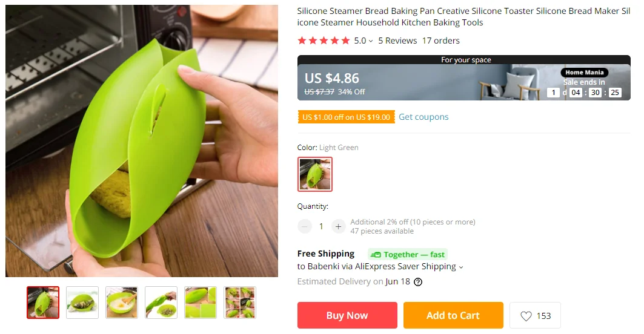This screenshot has width=644, height=334.
Task: Select the first thumbnail of hand holding steamer
Action: [43, 303]
